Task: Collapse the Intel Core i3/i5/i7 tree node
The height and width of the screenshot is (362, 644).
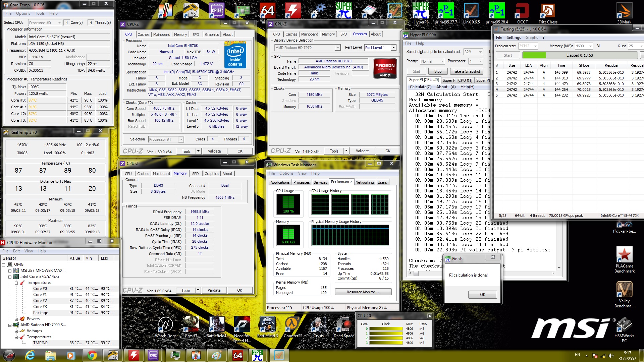Action: point(10,277)
